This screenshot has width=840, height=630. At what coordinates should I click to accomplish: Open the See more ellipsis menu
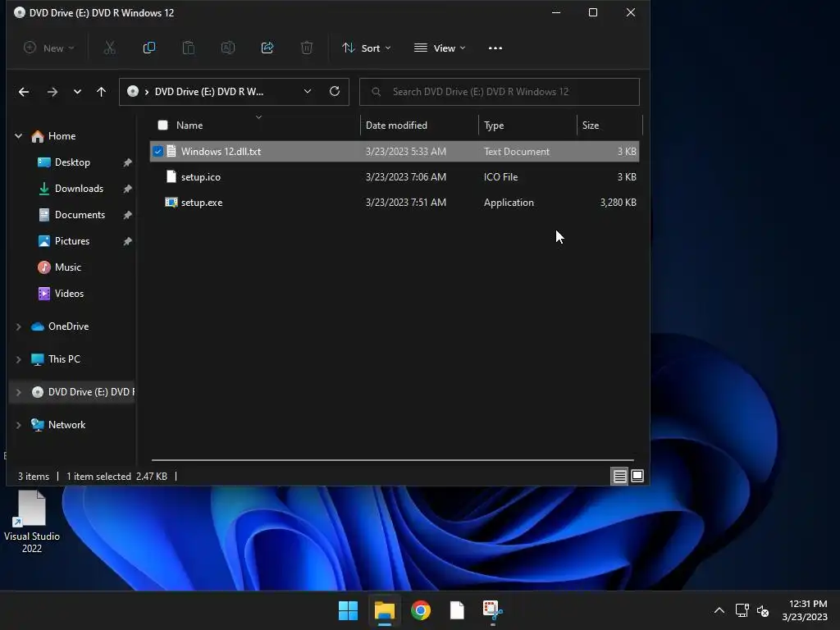click(495, 48)
